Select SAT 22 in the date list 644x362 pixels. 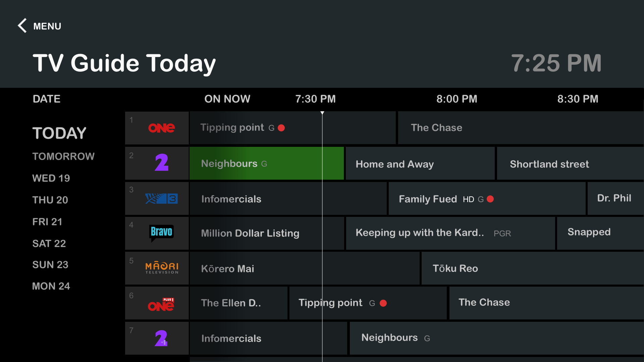[49, 243]
